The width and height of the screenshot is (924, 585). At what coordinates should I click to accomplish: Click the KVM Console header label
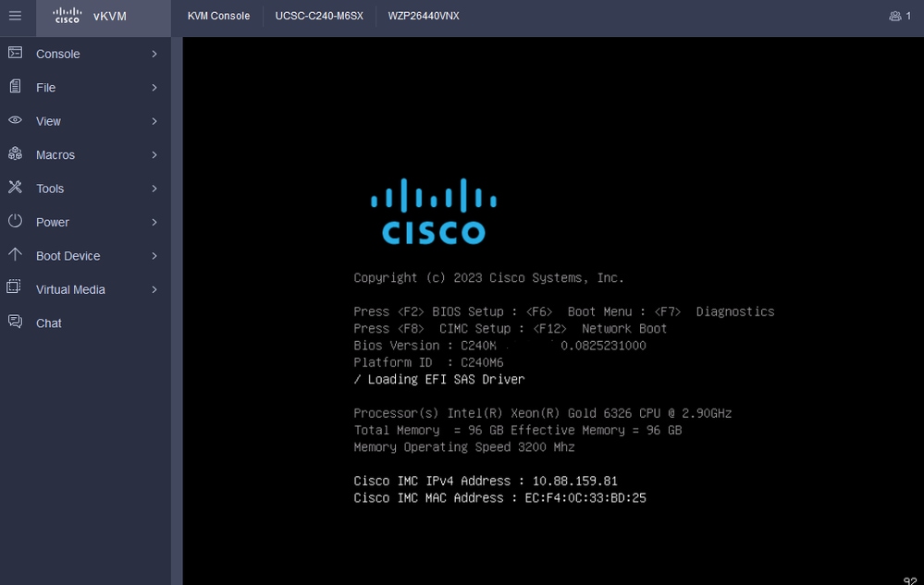click(218, 16)
